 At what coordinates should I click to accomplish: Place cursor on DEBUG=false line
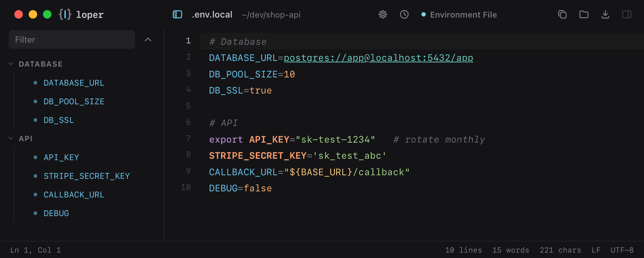[240, 188]
